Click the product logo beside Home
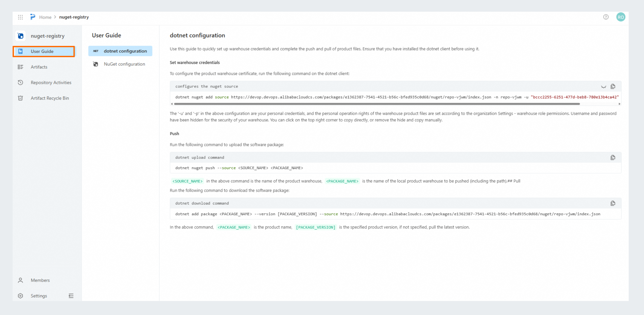644x315 pixels. [x=33, y=17]
